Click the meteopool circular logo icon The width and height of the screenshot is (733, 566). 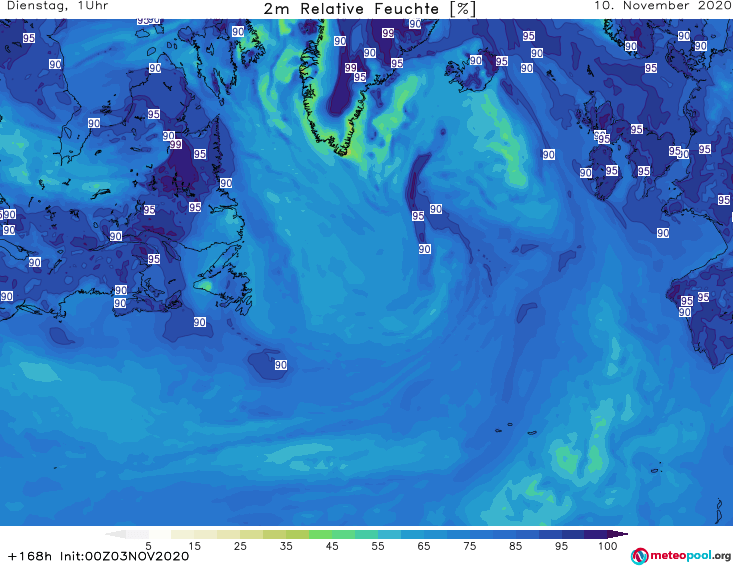(639, 556)
